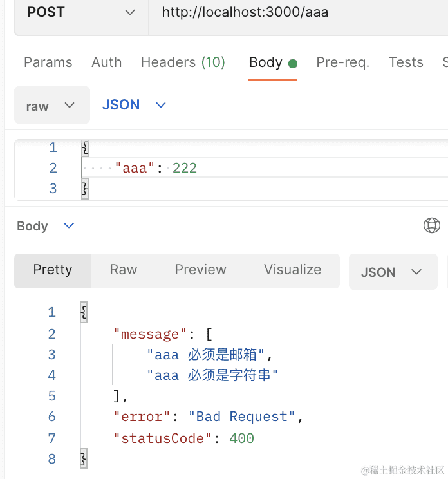Select the Headers (10) tab
The image size is (448, 479).
183,62
